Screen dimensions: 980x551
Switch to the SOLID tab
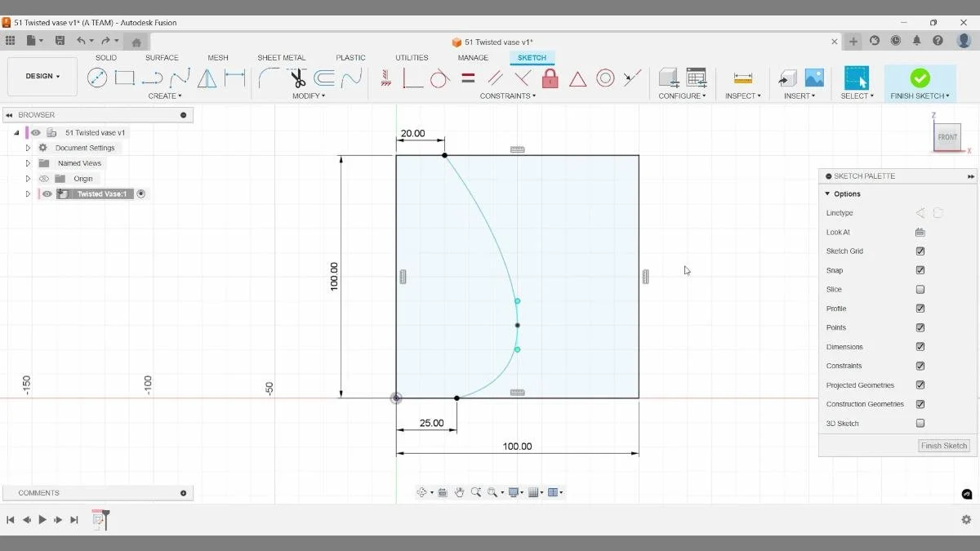(x=106, y=58)
